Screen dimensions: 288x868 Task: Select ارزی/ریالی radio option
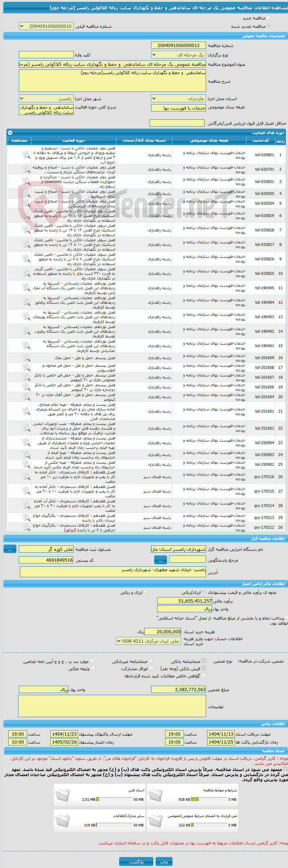204,592
